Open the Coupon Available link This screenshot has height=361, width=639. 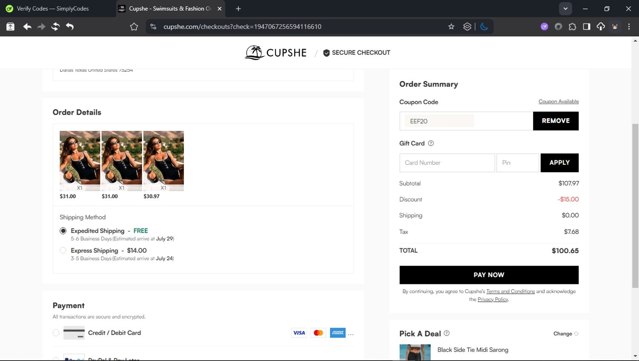tap(558, 101)
